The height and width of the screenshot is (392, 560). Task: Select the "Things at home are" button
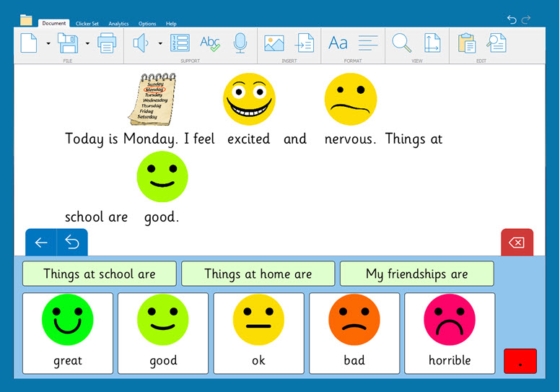tap(258, 274)
